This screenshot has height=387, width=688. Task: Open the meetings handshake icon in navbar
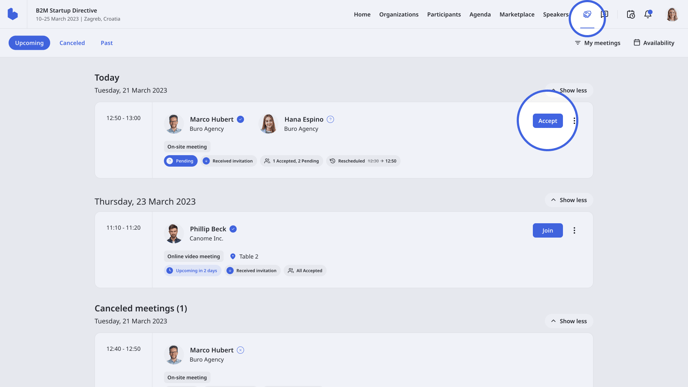(x=587, y=14)
